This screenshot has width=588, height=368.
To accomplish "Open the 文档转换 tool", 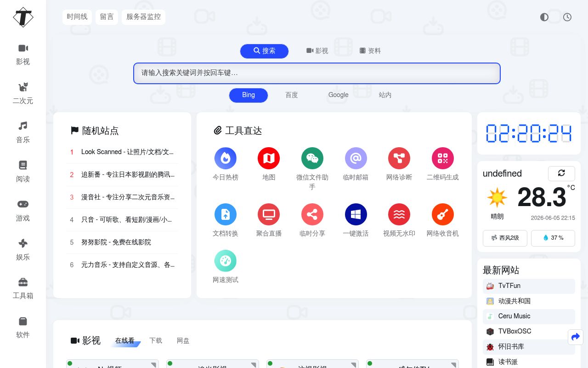I will tap(226, 220).
